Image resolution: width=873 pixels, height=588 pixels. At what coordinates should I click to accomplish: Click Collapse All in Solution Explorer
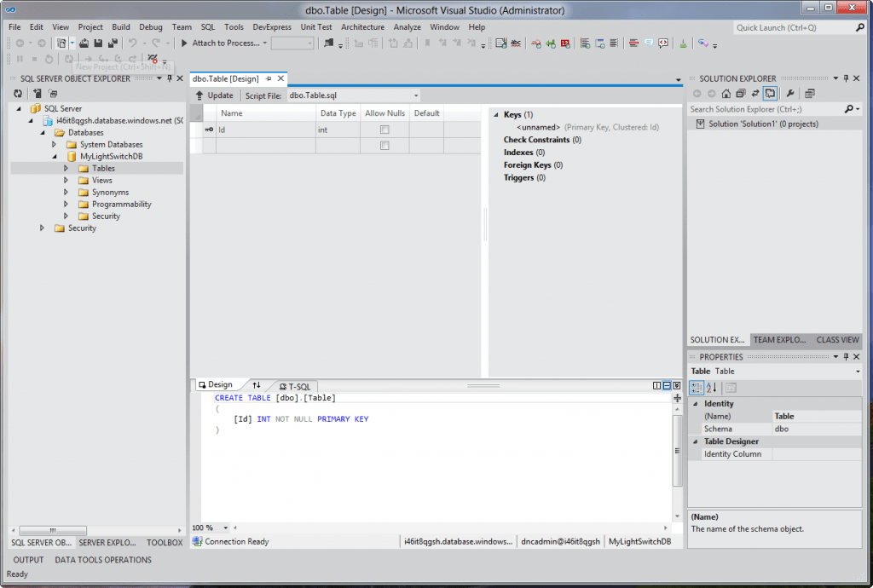[741, 94]
